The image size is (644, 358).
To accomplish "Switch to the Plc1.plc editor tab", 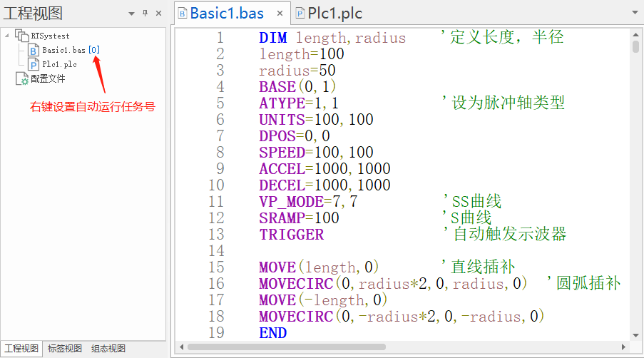I will pos(334,14).
